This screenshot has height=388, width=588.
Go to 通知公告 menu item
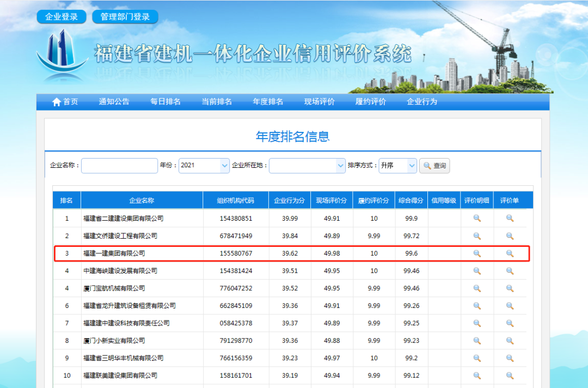tap(114, 102)
